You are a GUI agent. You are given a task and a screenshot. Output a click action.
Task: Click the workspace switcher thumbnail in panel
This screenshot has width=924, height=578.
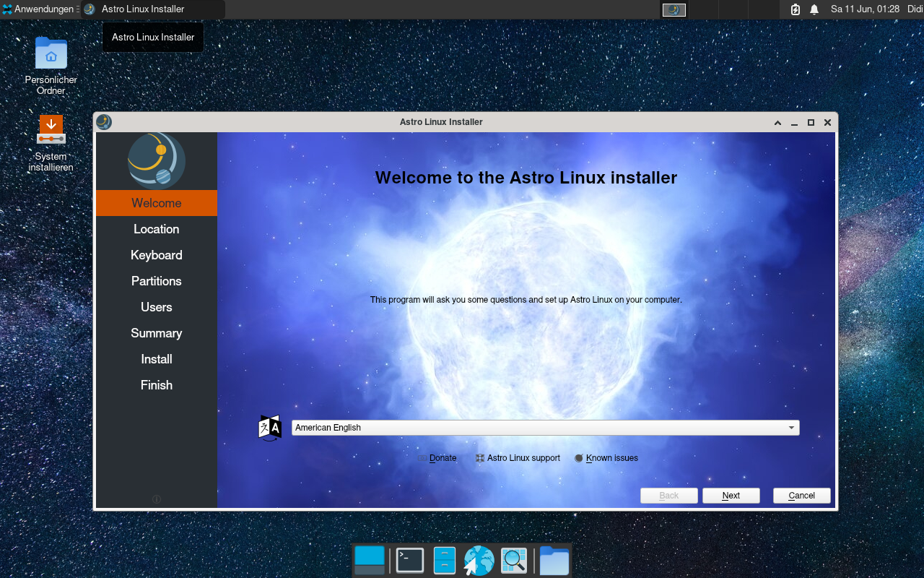[674, 9]
